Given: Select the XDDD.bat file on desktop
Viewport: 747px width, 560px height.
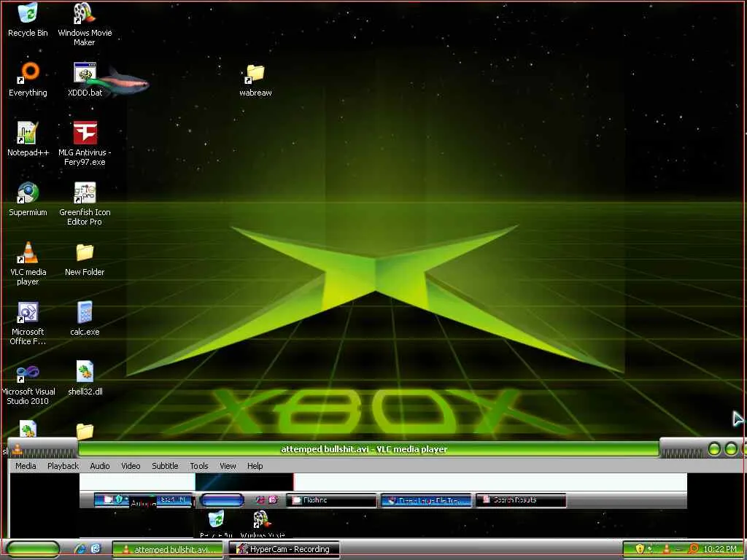Looking at the screenshot, I should [x=85, y=79].
